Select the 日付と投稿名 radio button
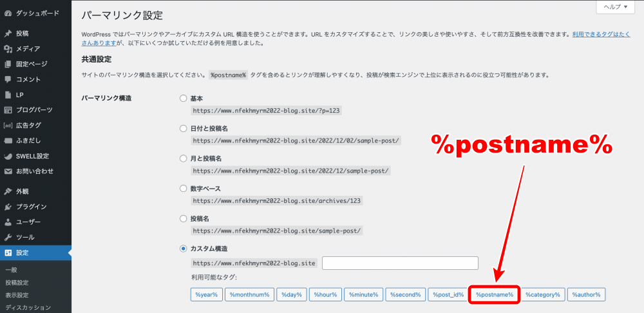This screenshot has height=313, width=644. click(x=183, y=129)
